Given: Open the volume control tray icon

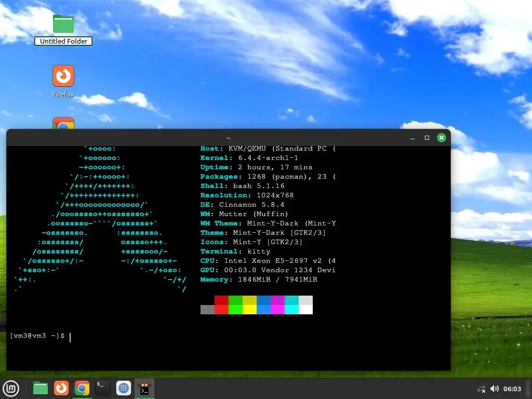Looking at the screenshot, I should [495, 389].
